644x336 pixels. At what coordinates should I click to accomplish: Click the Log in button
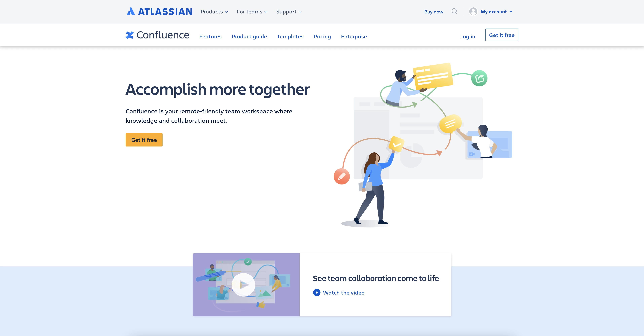[468, 36]
